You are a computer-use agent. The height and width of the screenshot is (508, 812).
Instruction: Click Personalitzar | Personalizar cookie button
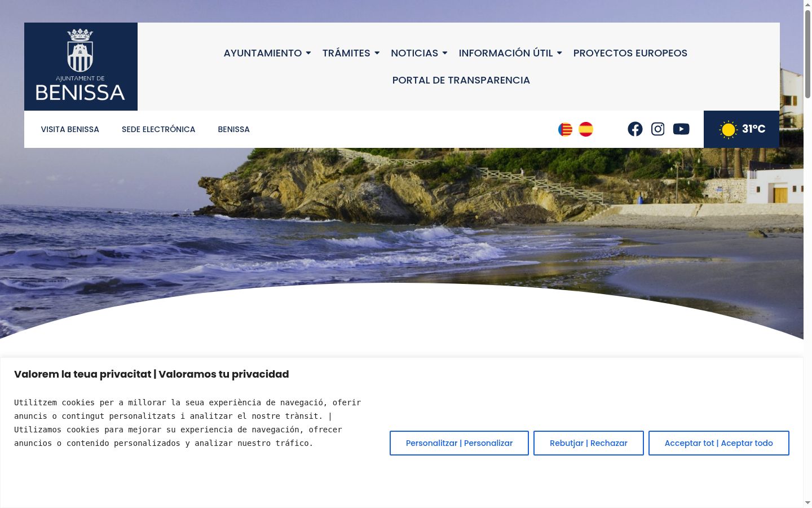coord(459,443)
